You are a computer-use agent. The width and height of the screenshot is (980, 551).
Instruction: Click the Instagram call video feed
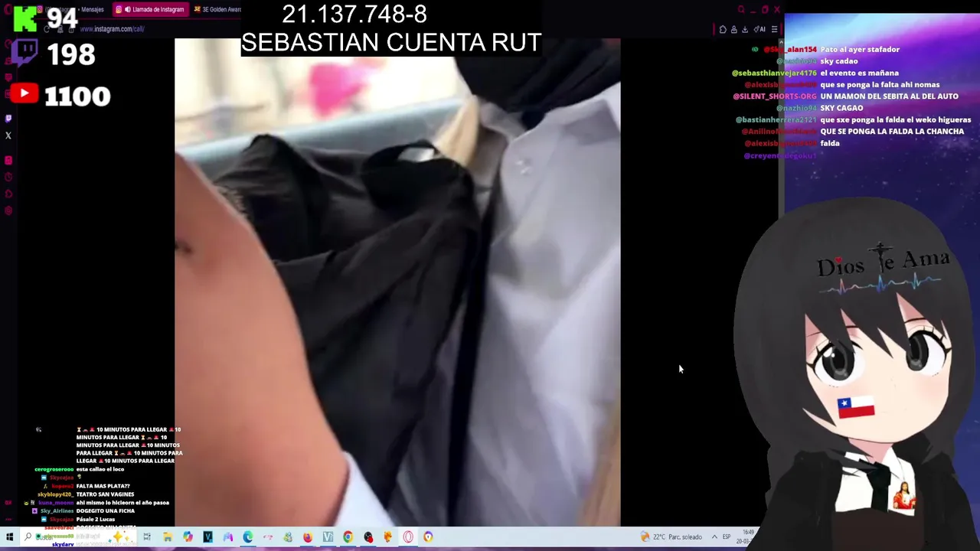pyautogui.click(x=397, y=282)
